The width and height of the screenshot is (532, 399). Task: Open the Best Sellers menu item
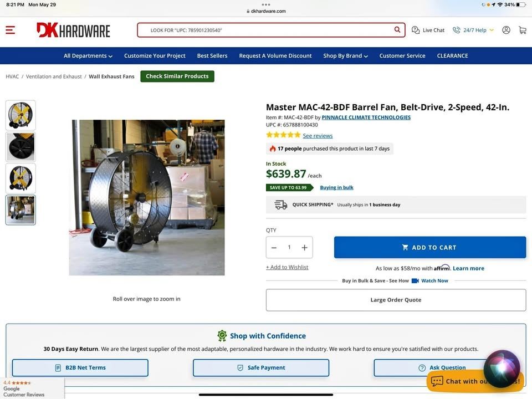(212, 56)
